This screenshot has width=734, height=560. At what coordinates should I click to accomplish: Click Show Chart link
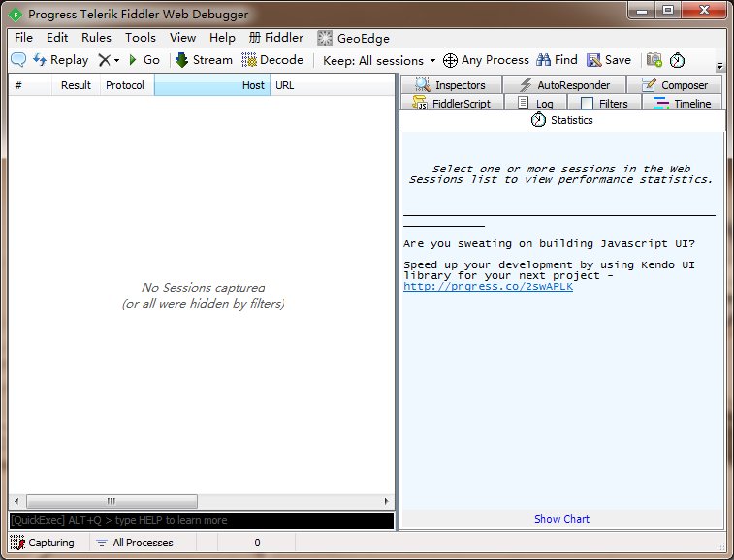[x=561, y=519]
